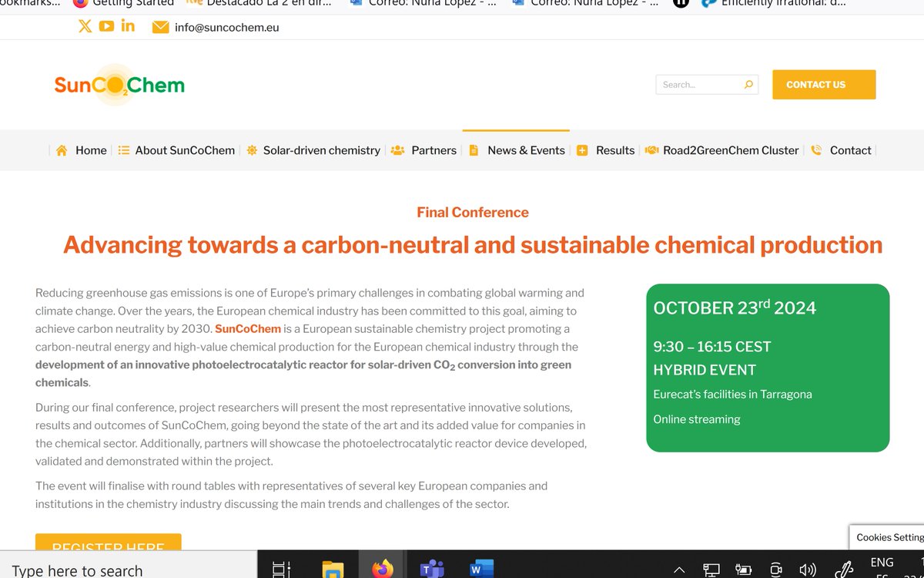
Task: Click the bold SunCoChem link in paragraph
Action: click(x=248, y=329)
